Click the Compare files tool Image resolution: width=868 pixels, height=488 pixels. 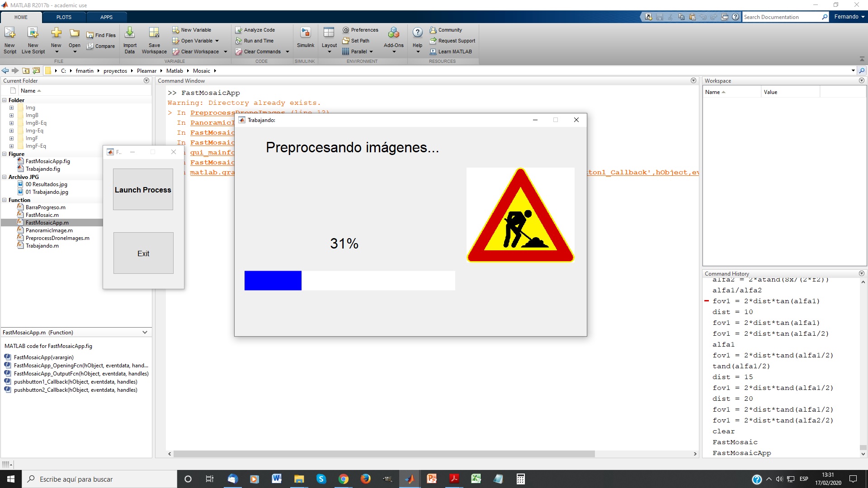tap(101, 46)
